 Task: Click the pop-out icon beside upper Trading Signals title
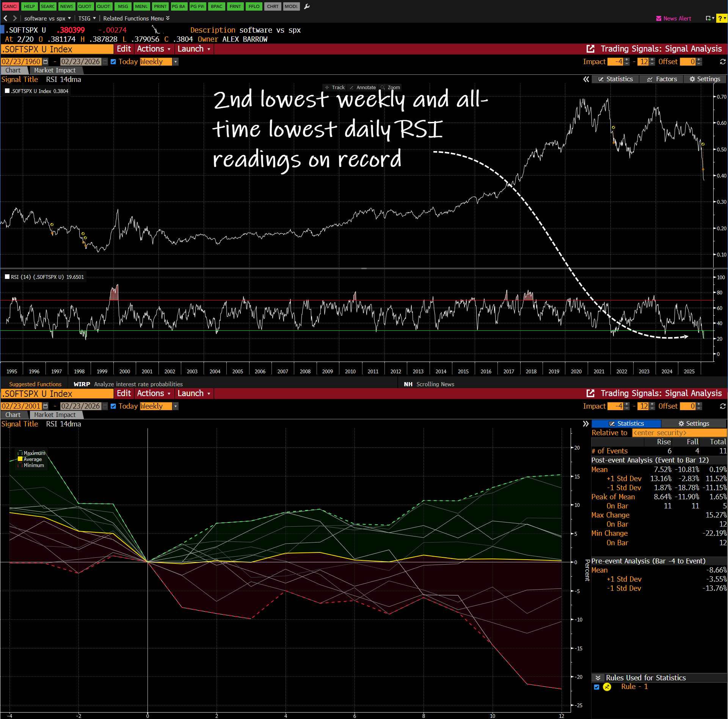(x=590, y=49)
